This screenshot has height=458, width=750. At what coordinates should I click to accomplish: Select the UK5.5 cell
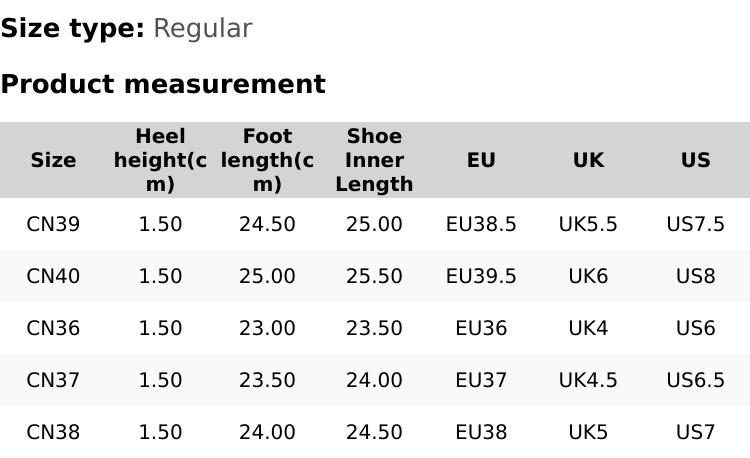tap(588, 224)
